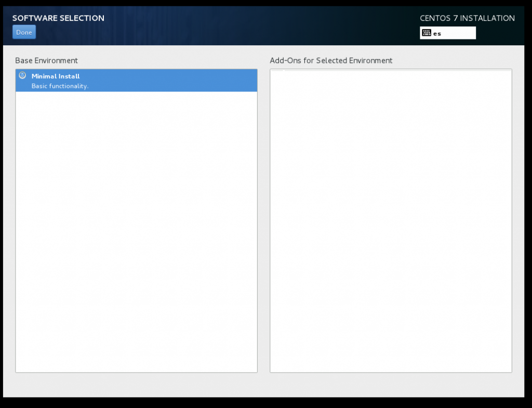This screenshot has width=532, height=408.
Task: Click the Add-Ons panel border frame
Action: 270,218
